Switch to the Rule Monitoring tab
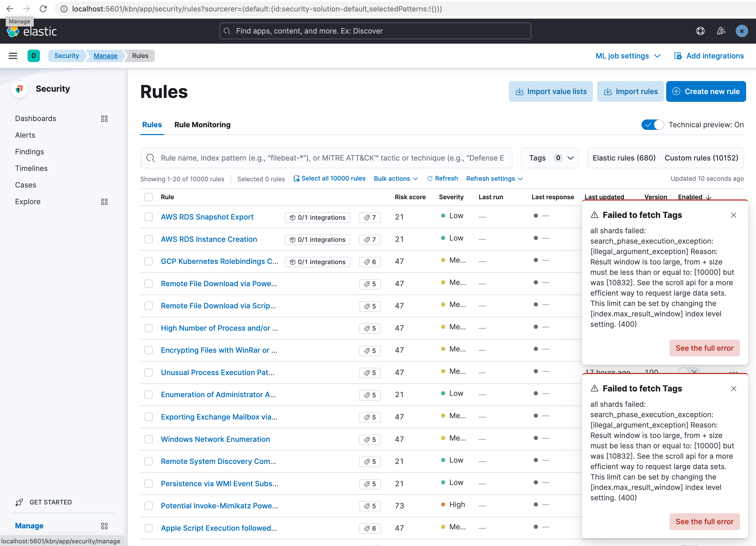This screenshot has width=756, height=546. (x=202, y=124)
